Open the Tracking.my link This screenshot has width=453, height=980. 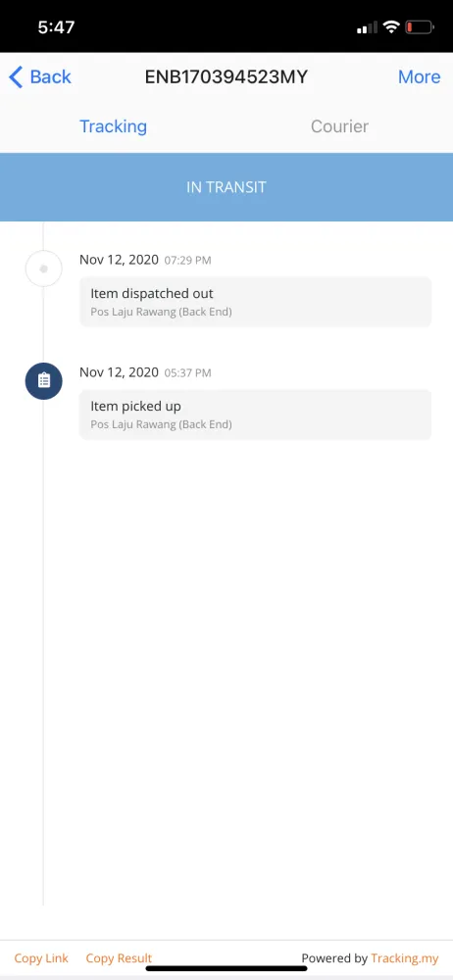pyautogui.click(x=405, y=958)
